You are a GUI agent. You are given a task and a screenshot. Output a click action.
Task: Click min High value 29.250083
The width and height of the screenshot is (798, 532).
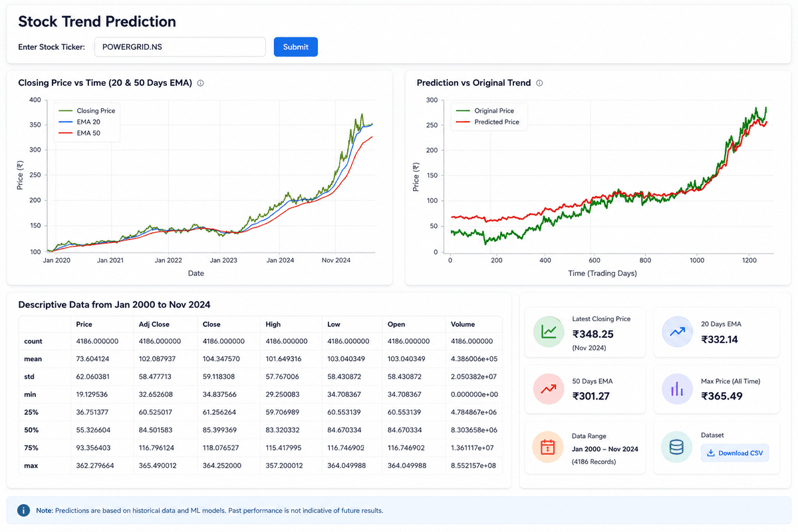(285, 394)
